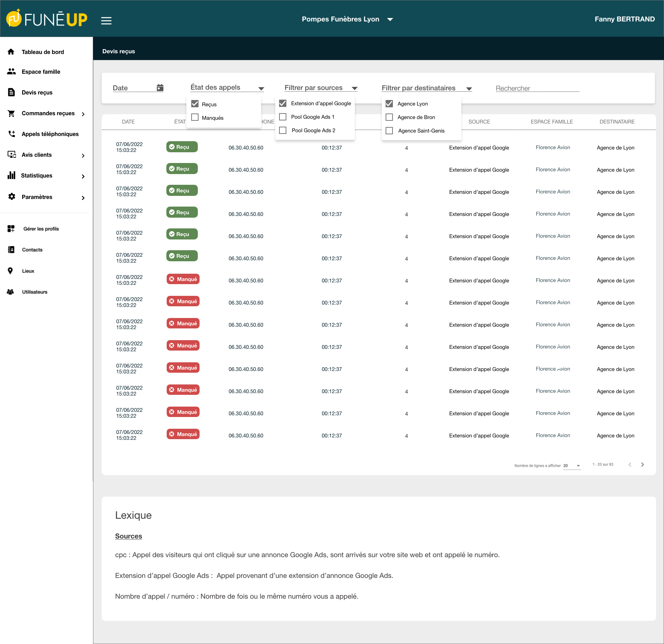The height and width of the screenshot is (644, 664).
Task: Open the lines per page dropdown
Action: tap(578, 466)
